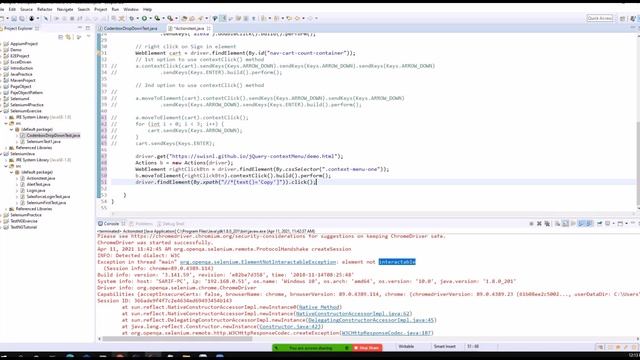Image resolution: width=640 pixels, height=360 pixels.
Task: Open the Edit menu
Action: pos(12,9)
